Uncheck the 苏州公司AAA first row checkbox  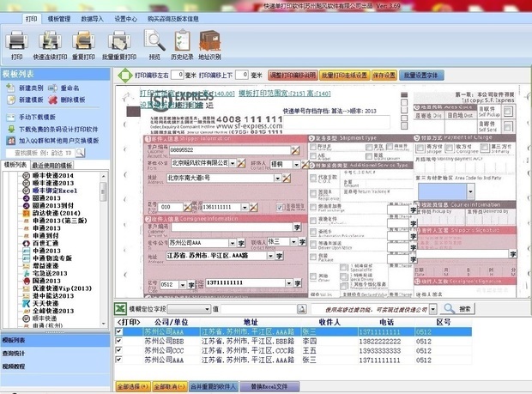[x=119, y=330]
